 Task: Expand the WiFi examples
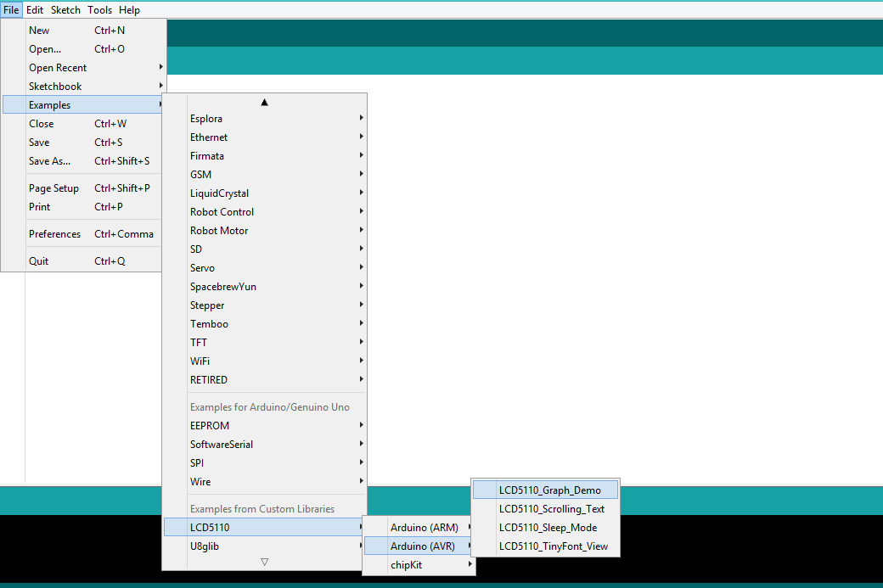pos(265,361)
